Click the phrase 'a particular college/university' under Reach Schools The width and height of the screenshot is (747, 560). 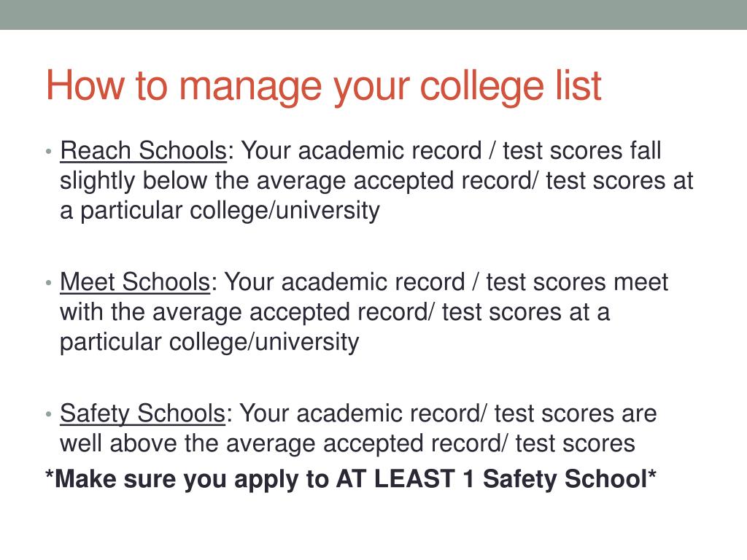pos(220,211)
